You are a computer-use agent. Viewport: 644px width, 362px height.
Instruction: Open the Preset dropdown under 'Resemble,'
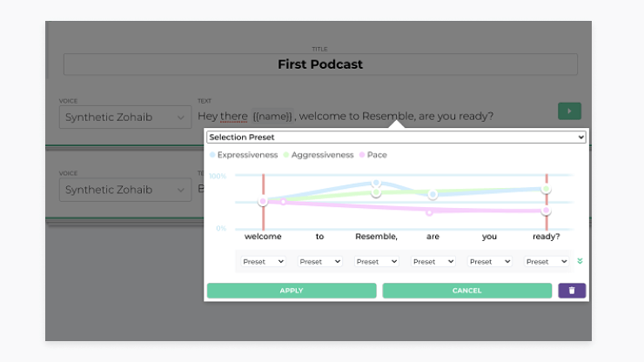coord(376,262)
